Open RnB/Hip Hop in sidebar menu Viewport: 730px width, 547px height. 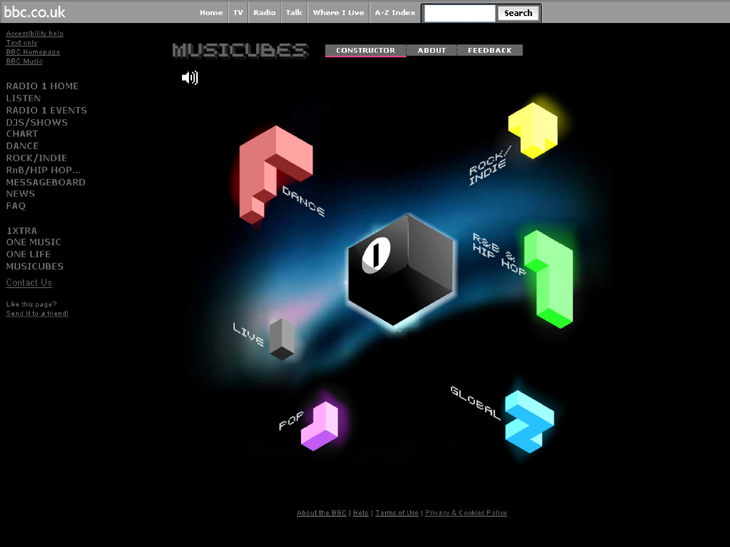[43, 170]
